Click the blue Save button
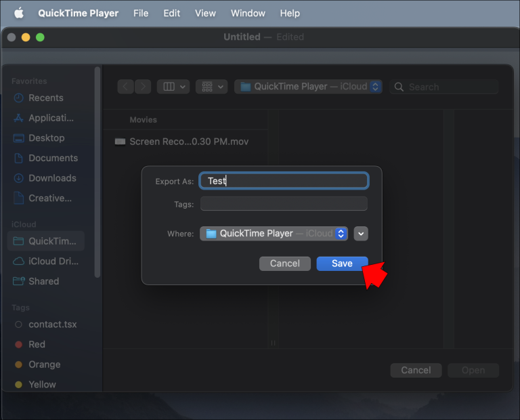Viewport: 520px width, 420px height. click(x=342, y=264)
